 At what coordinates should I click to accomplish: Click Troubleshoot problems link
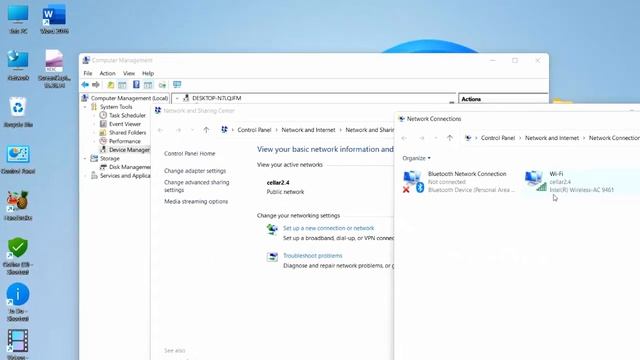point(313,256)
